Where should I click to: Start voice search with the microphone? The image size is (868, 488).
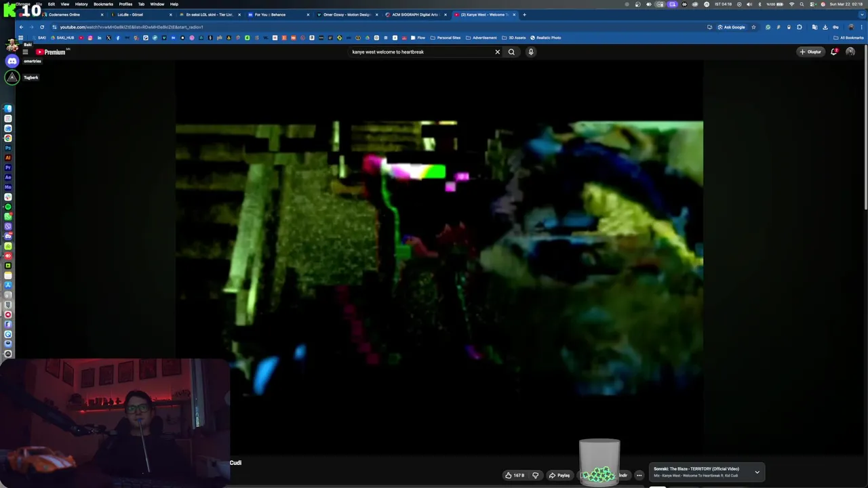[x=531, y=52]
